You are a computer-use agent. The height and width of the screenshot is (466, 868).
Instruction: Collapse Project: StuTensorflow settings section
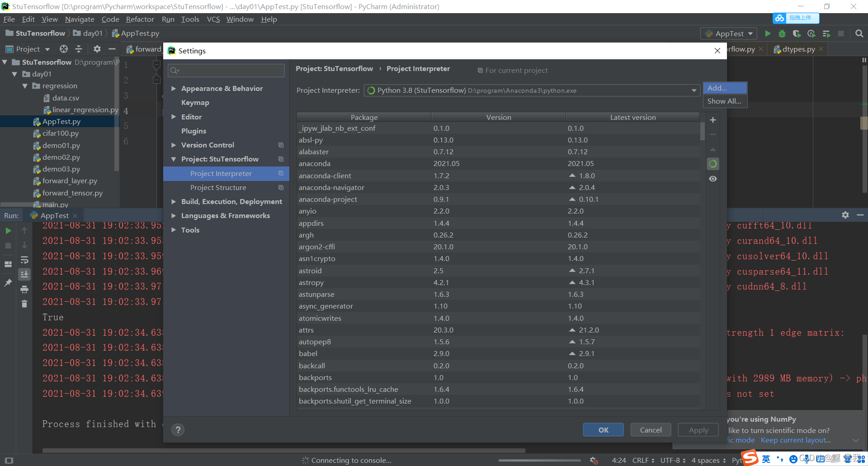[173, 159]
